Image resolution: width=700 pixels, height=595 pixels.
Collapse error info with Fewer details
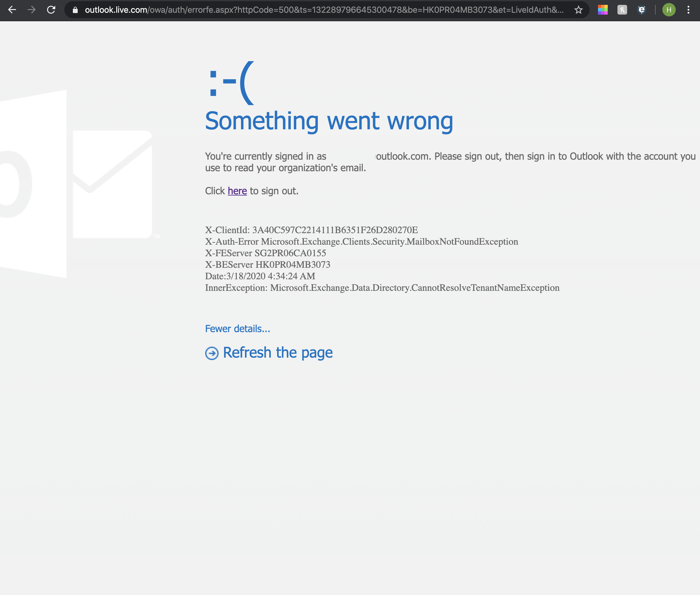(x=237, y=328)
